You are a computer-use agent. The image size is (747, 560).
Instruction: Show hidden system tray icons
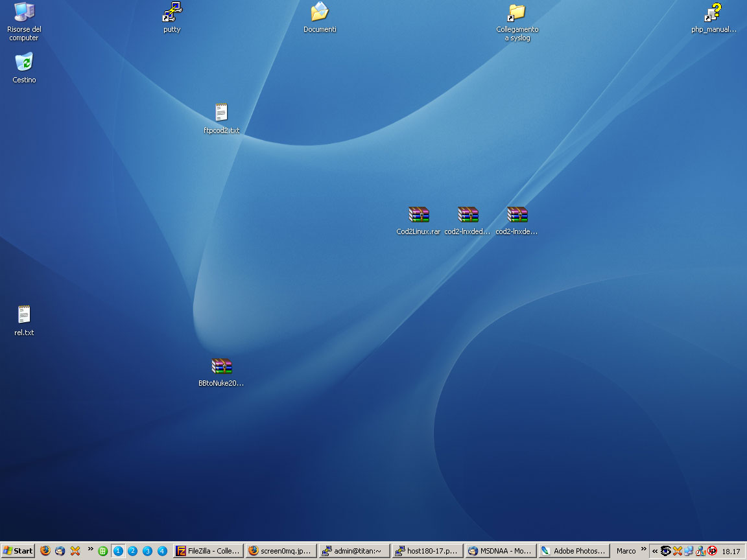[655, 551]
